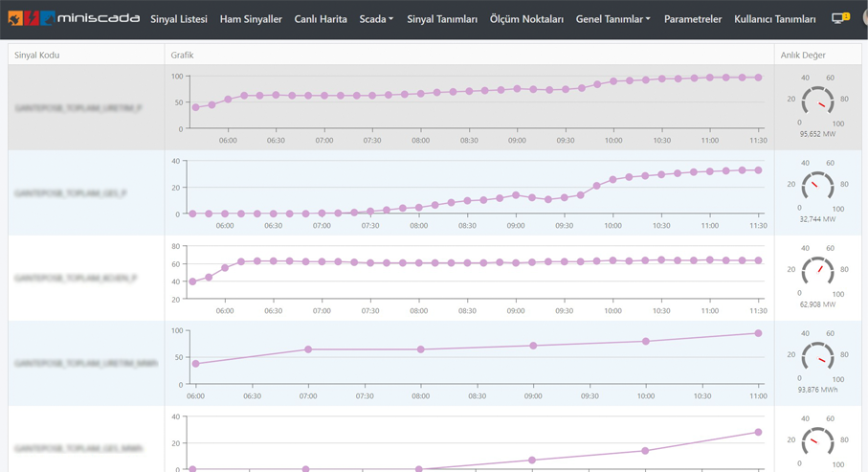This screenshot has height=472, width=868.
Task: Click the gauge showing 95,652 MW
Action: tap(817, 101)
